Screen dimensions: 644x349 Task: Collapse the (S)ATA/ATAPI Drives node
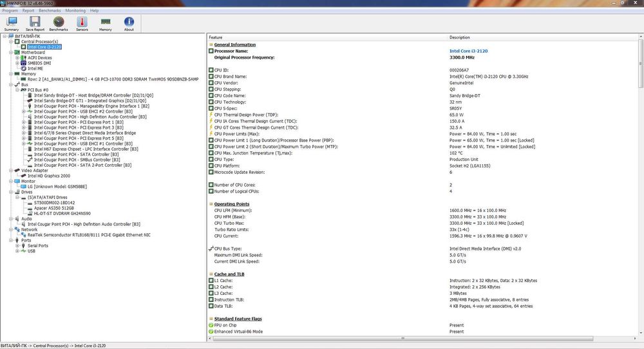coord(17,198)
